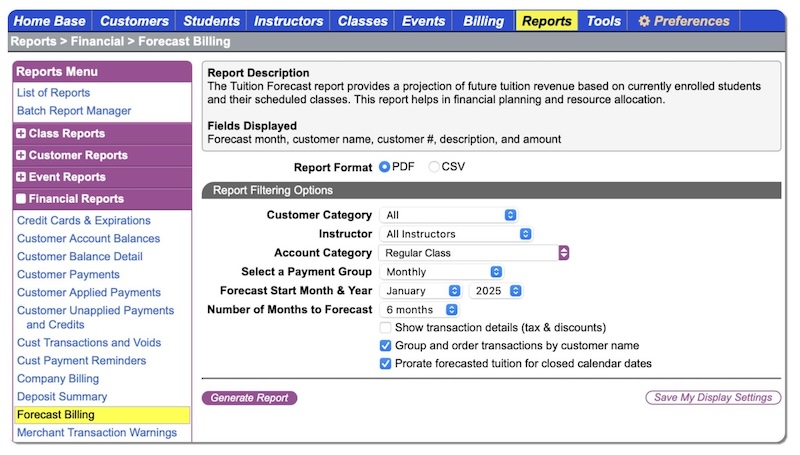The height and width of the screenshot is (455, 800).
Task: Click the Generate Report button
Action: click(x=249, y=398)
